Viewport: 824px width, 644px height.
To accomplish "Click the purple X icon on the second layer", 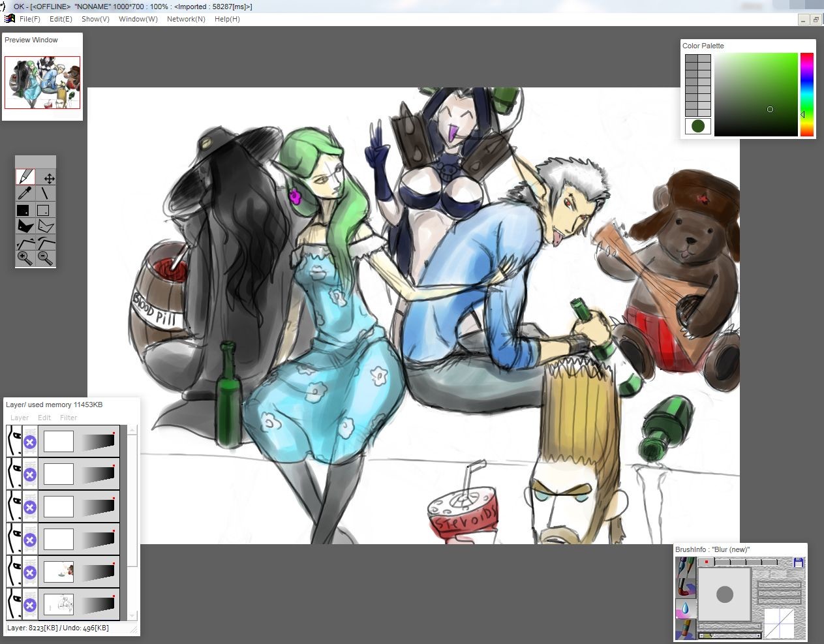I will pyautogui.click(x=29, y=475).
